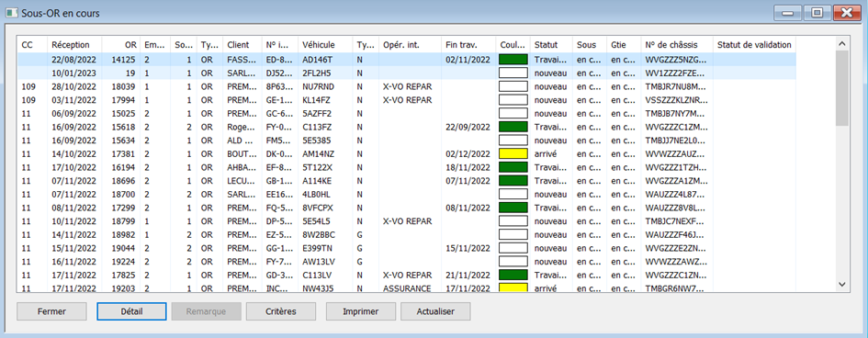Screen dimensions: 868x338
Task: Select reception date 10/01/2023
Action: point(74,73)
